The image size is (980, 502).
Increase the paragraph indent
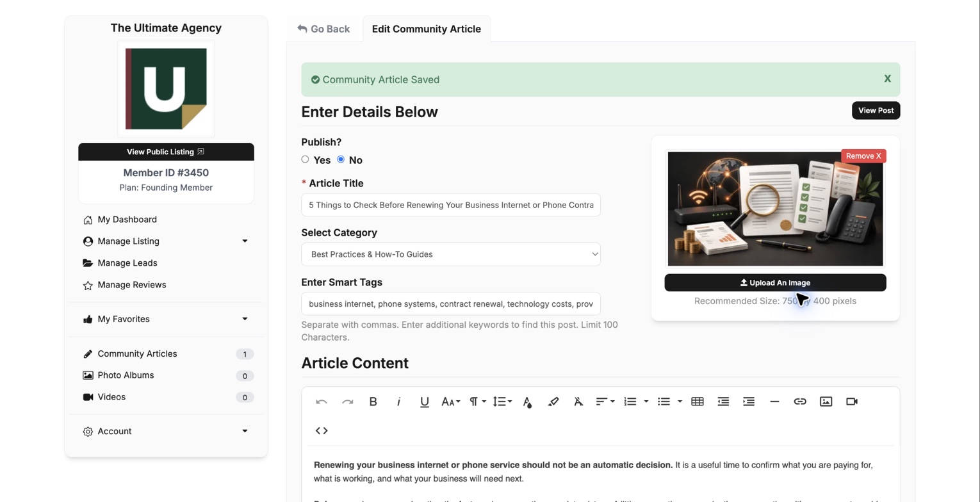(749, 401)
